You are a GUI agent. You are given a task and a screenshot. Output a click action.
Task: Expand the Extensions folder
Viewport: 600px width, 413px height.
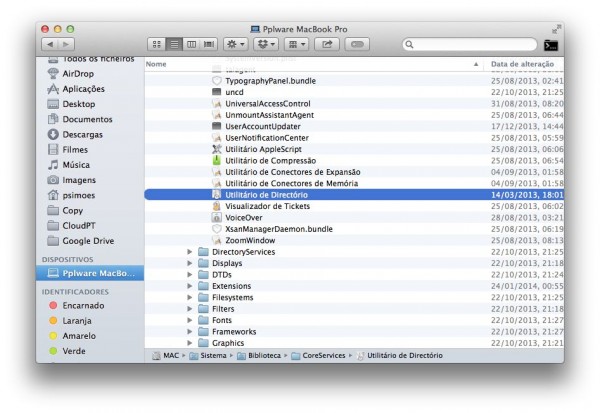pos(189,286)
